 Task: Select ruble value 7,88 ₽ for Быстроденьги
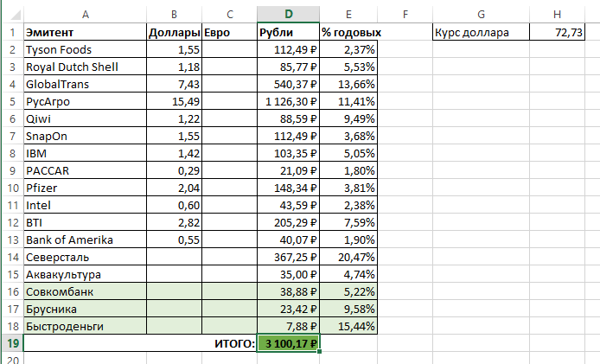[x=289, y=326]
